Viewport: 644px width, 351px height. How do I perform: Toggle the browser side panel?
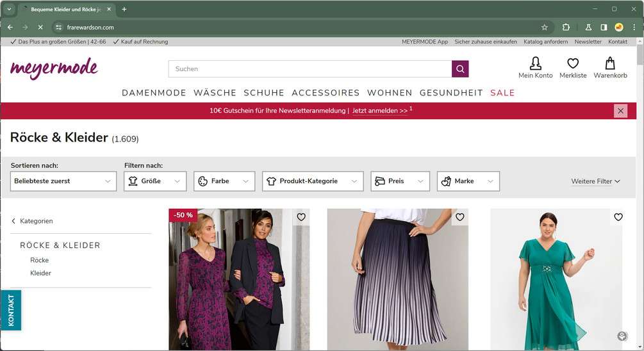pos(604,28)
